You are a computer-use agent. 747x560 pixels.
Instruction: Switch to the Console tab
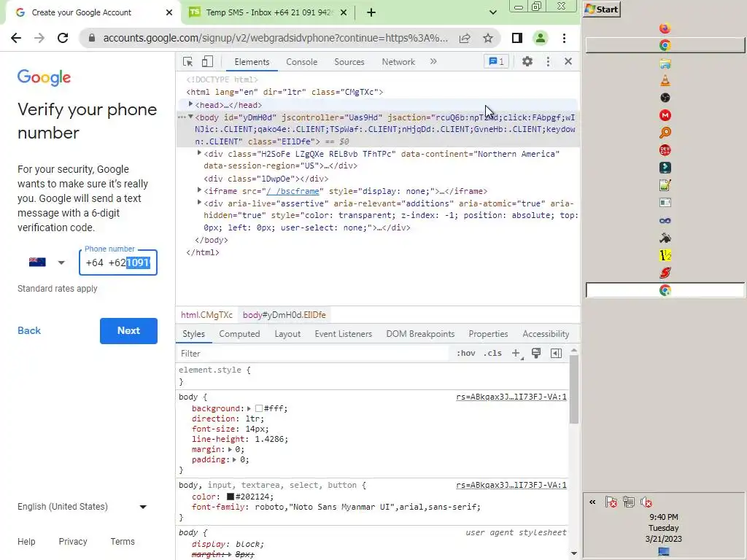coord(301,62)
